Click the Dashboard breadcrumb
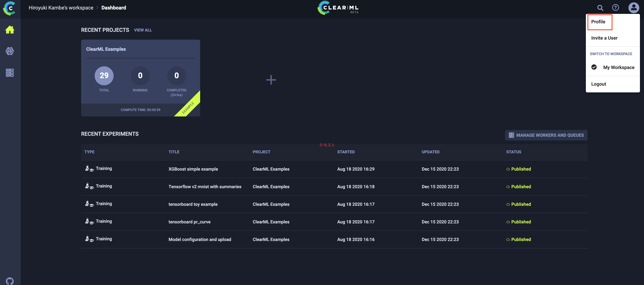This screenshot has height=285, width=644. (113, 8)
